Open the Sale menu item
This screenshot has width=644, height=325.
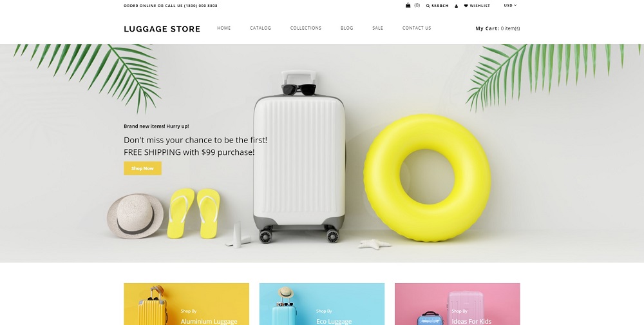click(x=377, y=28)
